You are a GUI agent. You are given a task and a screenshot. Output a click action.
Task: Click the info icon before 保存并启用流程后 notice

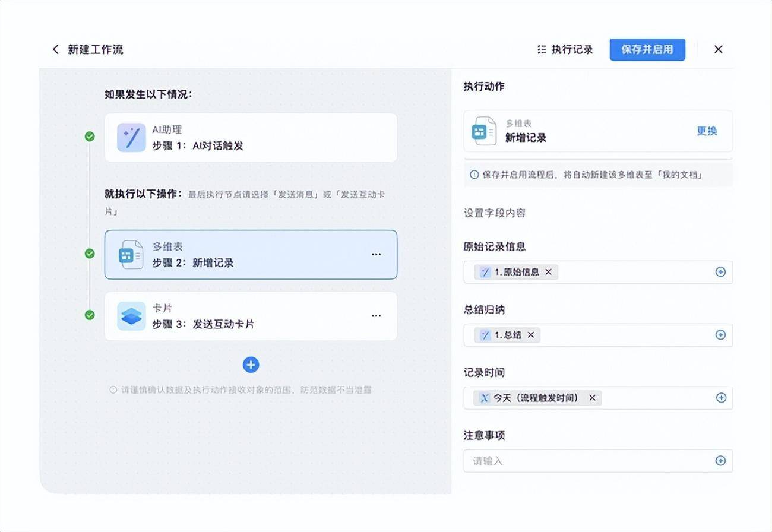pyautogui.click(x=474, y=175)
